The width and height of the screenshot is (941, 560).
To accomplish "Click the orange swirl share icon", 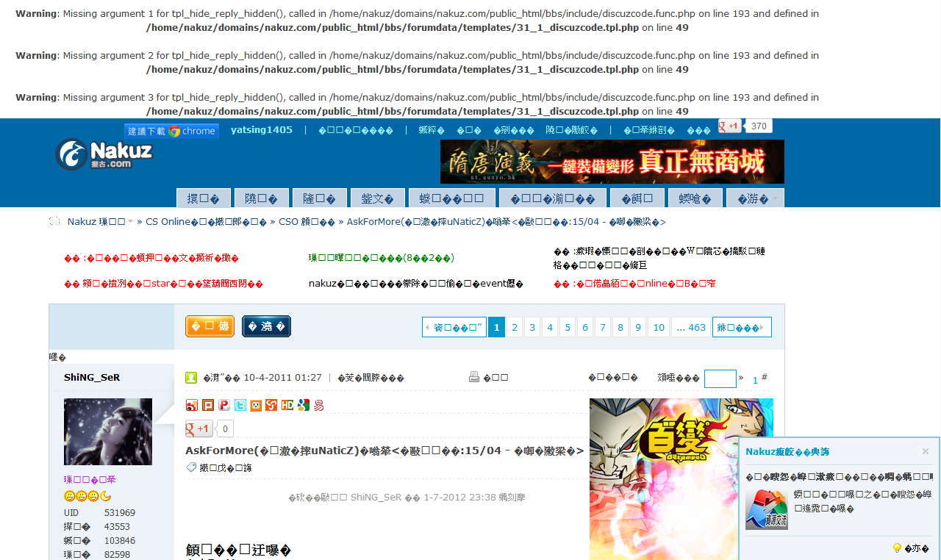I will click(x=271, y=405).
